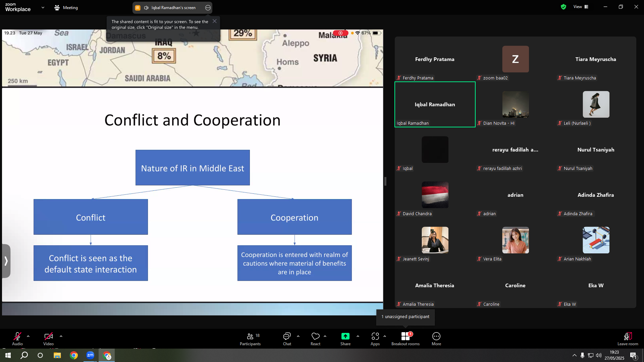
Task: Open Zoom from the taskbar
Action: 90,355
